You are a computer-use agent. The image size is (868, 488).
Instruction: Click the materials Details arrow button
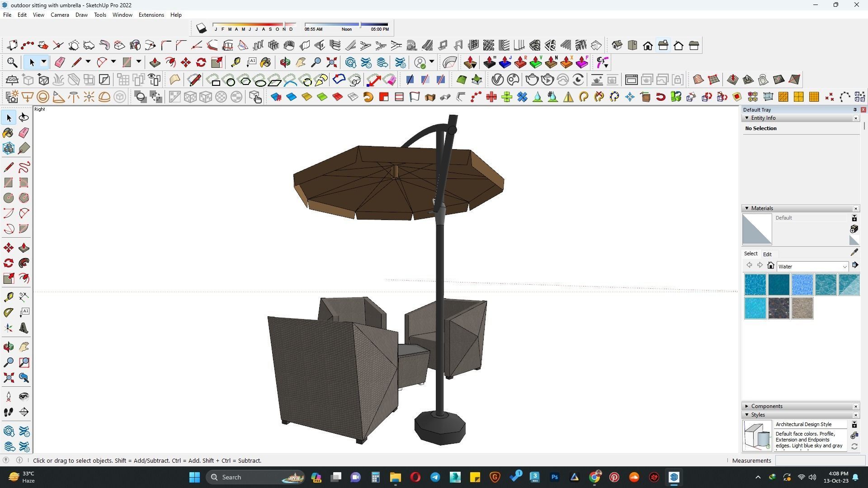(855, 265)
